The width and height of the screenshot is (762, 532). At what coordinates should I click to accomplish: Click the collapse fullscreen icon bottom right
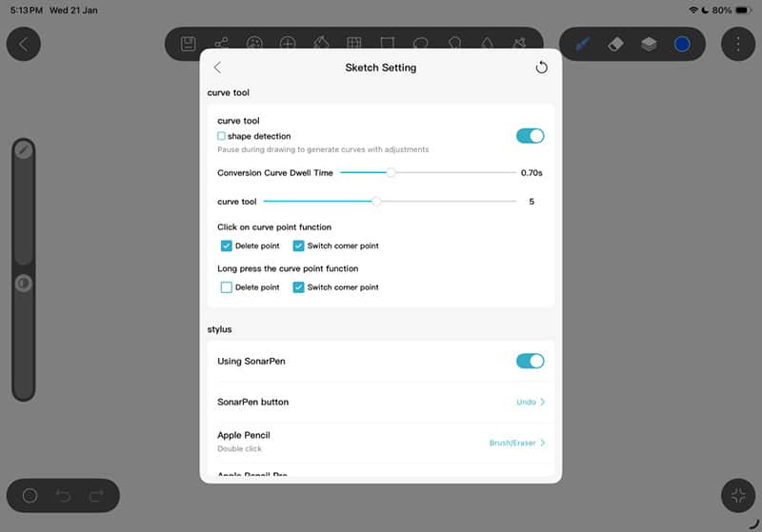pos(737,495)
